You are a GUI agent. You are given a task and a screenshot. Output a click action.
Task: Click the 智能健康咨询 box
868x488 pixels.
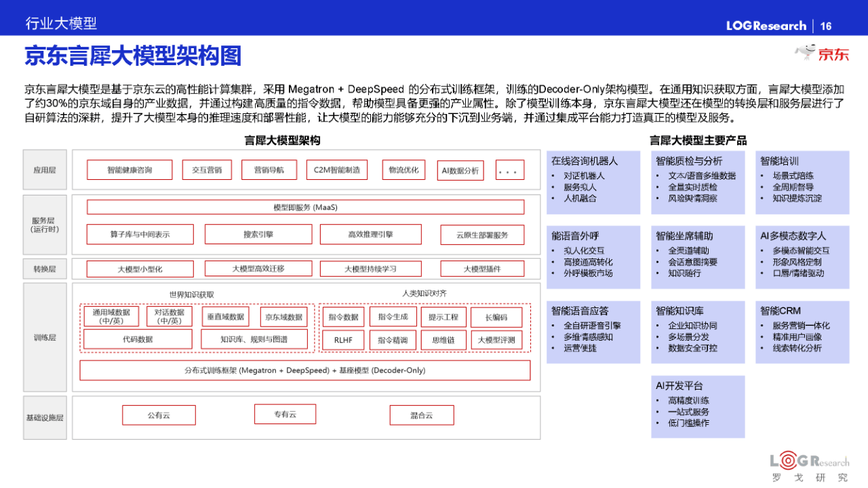(x=130, y=170)
